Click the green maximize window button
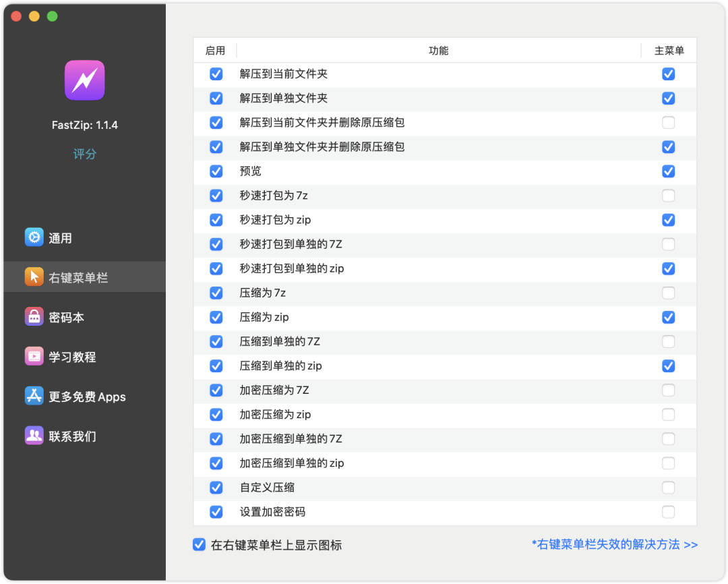 [52, 16]
